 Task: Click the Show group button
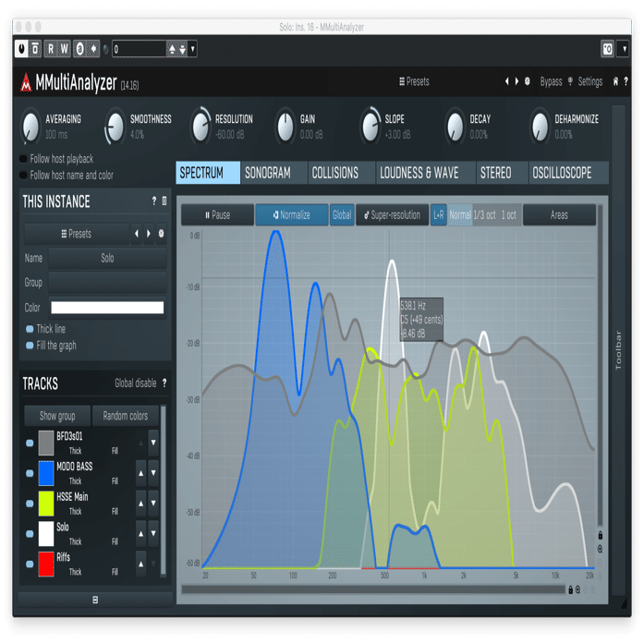[57, 416]
